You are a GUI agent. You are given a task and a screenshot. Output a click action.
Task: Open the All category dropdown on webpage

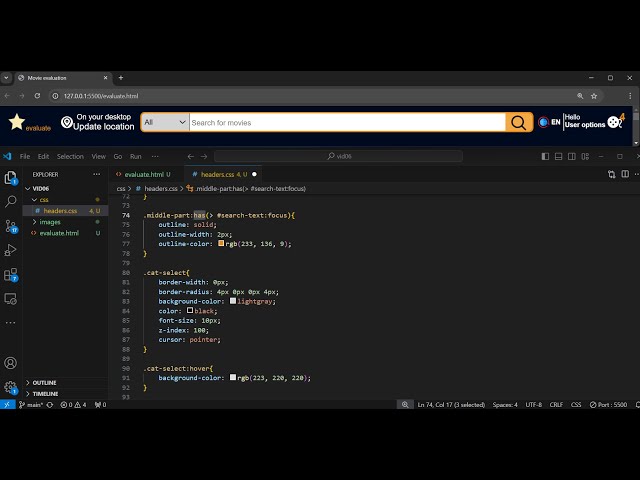pyautogui.click(x=165, y=122)
